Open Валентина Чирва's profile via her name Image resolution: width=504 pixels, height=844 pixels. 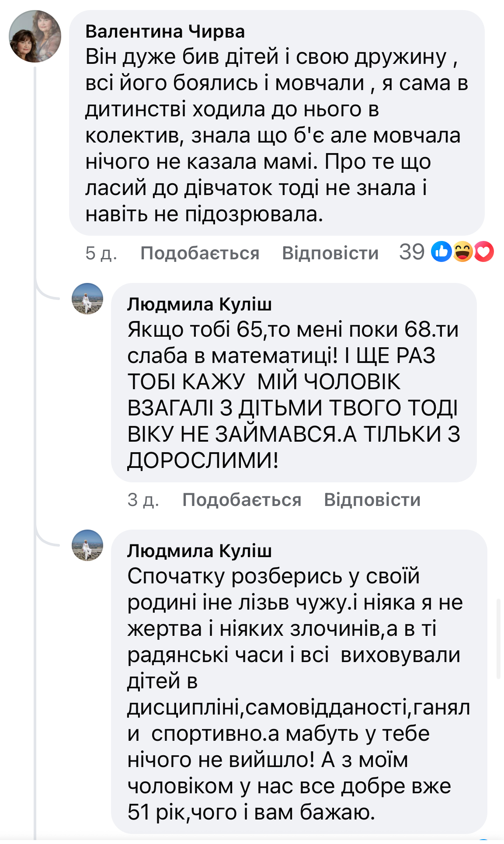coord(165,31)
